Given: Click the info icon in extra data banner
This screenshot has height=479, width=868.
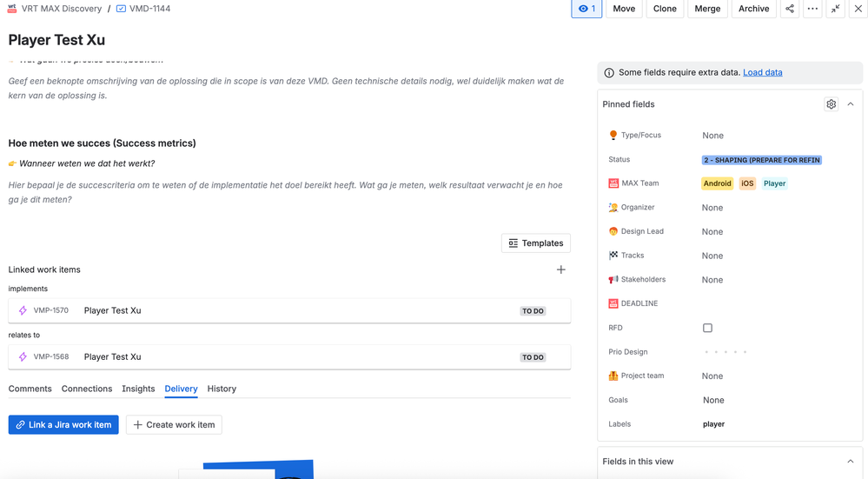Looking at the screenshot, I should click(609, 72).
